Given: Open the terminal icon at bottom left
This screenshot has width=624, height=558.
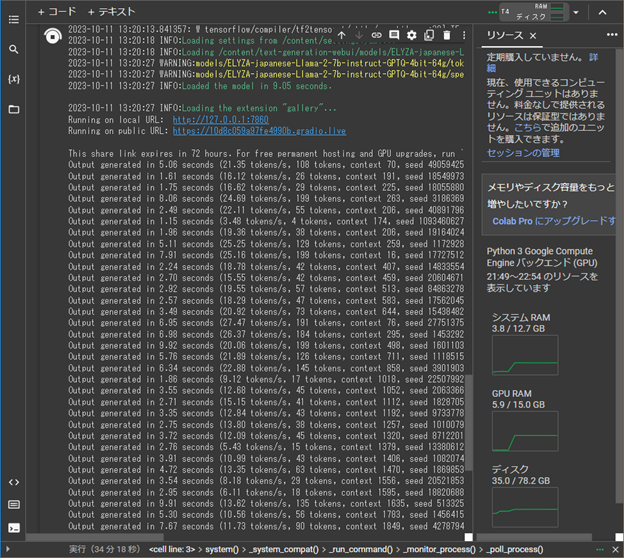Looking at the screenshot, I should tap(13, 528).
